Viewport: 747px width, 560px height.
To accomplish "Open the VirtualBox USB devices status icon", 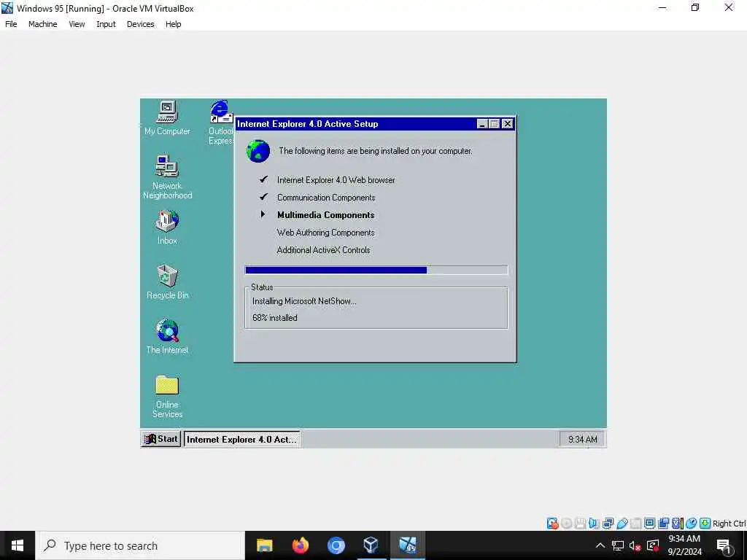I will tap(622, 524).
